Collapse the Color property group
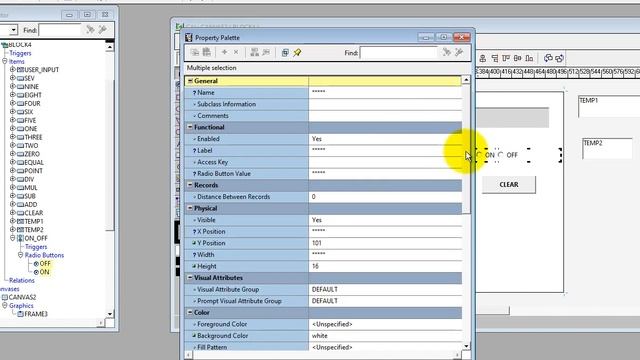The height and width of the screenshot is (360, 640). pyautogui.click(x=190, y=312)
